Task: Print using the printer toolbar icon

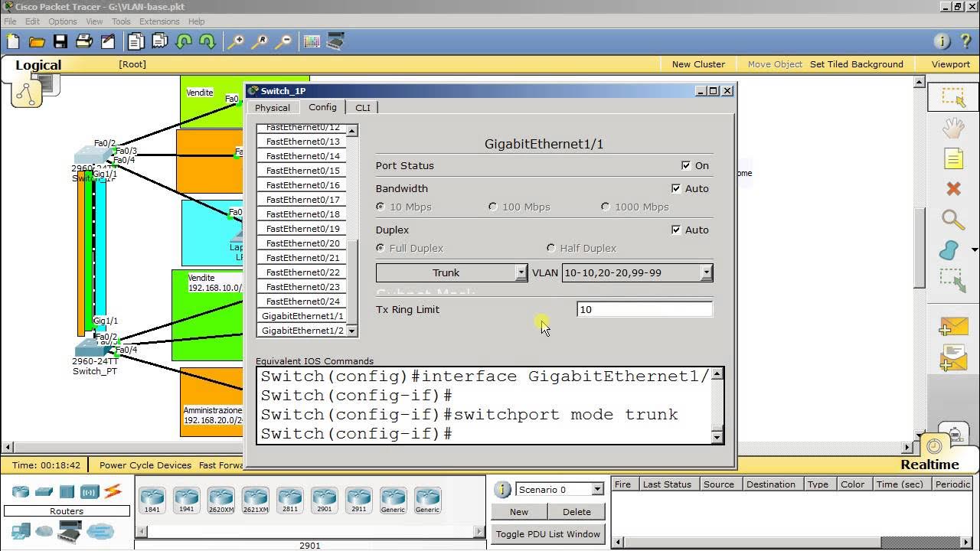Action: click(84, 41)
